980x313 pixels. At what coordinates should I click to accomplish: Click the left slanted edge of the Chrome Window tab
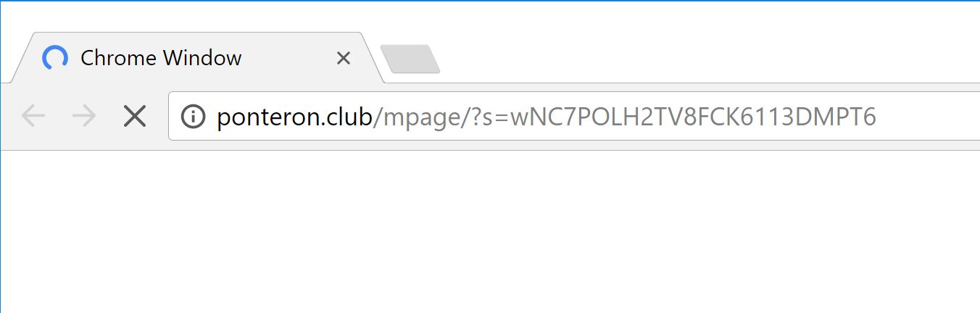coord(20,58)
